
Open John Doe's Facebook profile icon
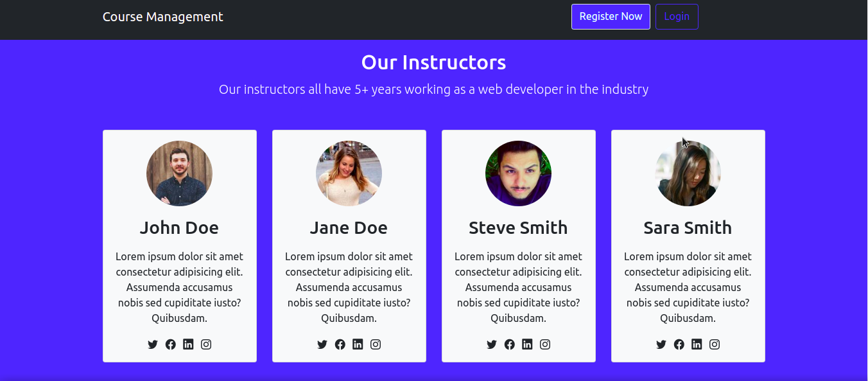tap(170, 344)
